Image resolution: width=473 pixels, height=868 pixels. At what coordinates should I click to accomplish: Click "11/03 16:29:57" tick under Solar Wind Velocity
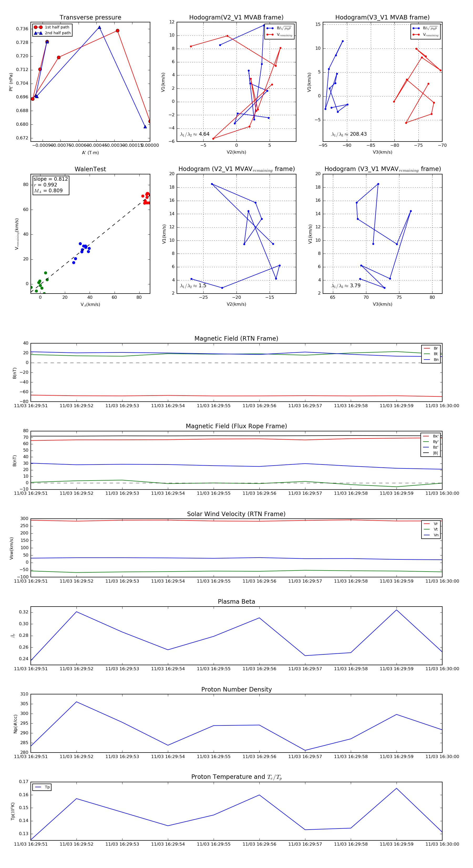tap(305, 581)
